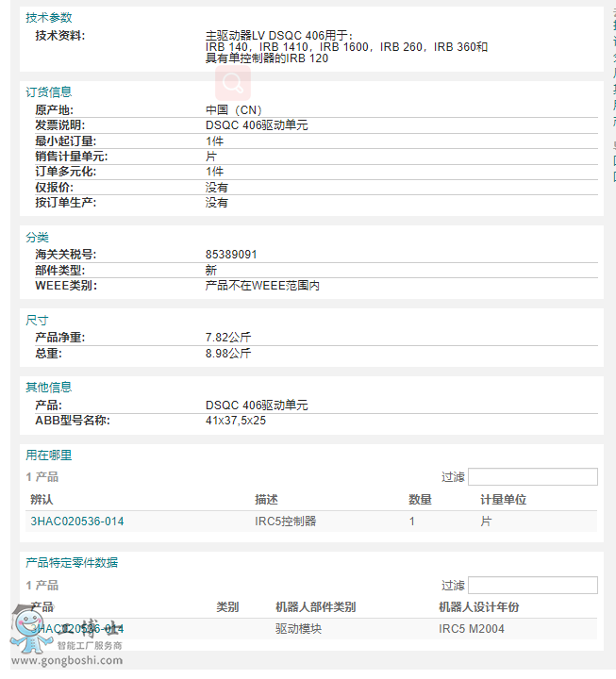Toggle the 尺寸 section heading

coord(37,320)
